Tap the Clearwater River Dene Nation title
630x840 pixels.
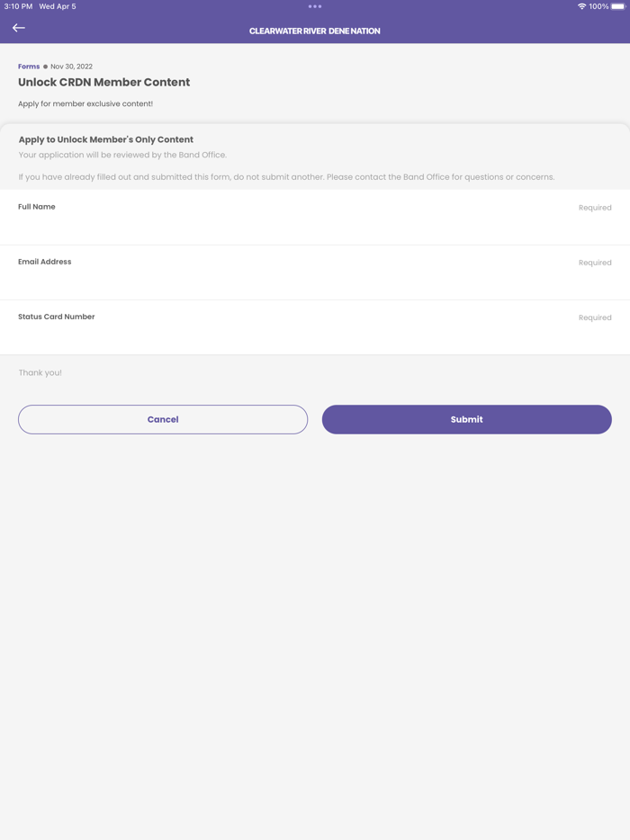[315, 31]
